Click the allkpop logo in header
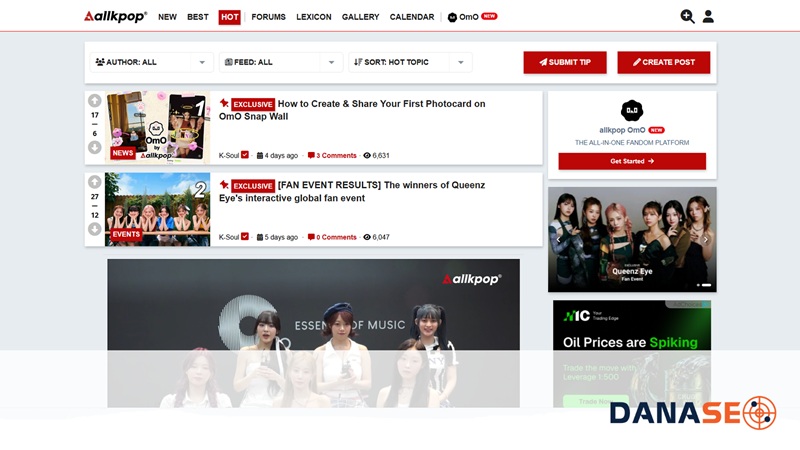The height and width of the screenshot is (450, 800). (x=115, y=16)
